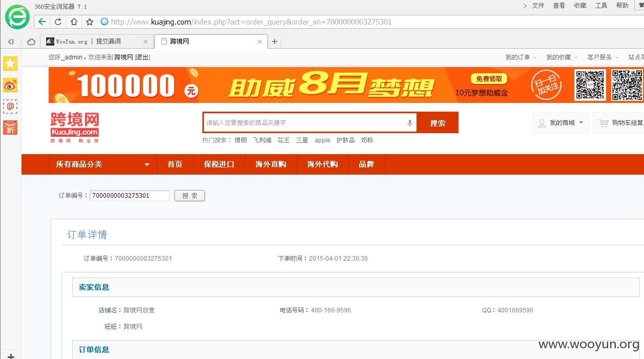Click the 跨境网 KuaJing.com logo
The image size is (644, 359).
point(74,128)
